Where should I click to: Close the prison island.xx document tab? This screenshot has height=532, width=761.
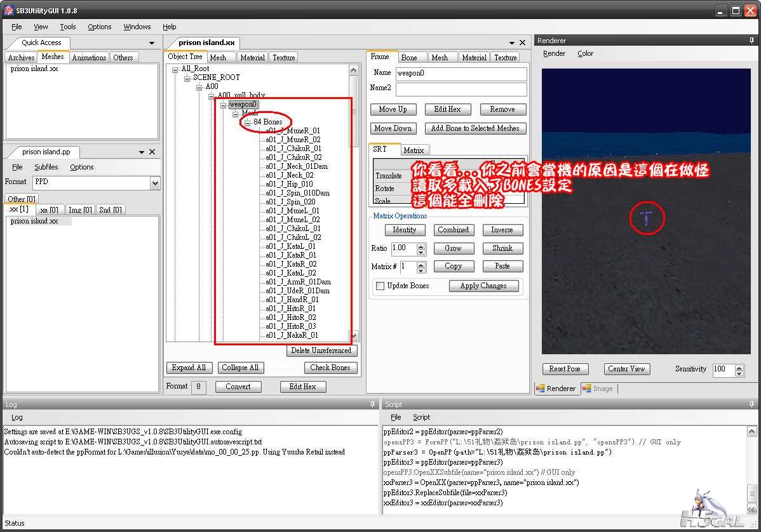pos(522,43)
